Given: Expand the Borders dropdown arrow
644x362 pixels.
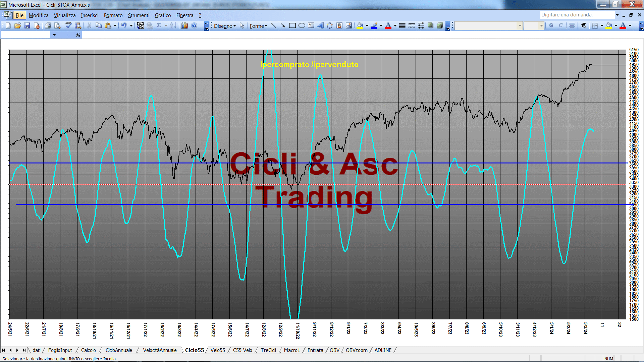Looking at the screenshot, I should (602, 26).
